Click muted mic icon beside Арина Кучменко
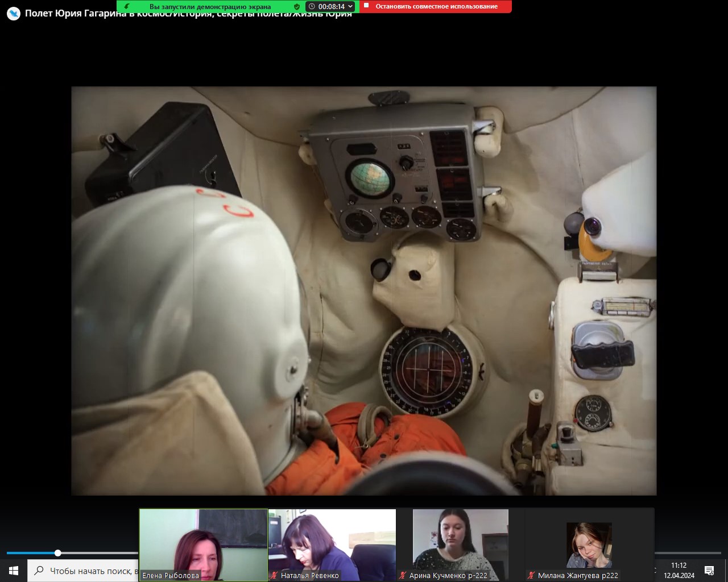728x582 pixels. pyautogui.click(x=403, y=575)
